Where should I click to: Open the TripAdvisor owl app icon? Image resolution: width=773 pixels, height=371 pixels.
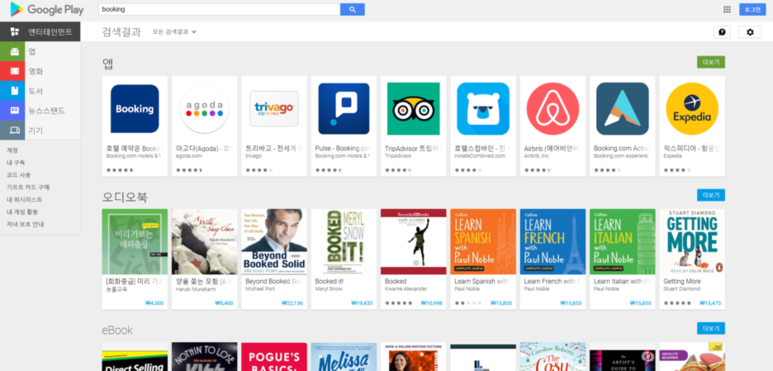[413, 109]
